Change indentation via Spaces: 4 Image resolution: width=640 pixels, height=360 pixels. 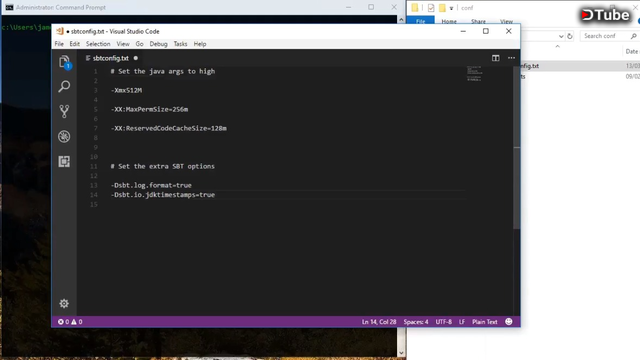pyautogui.click(x=416, y=322)
